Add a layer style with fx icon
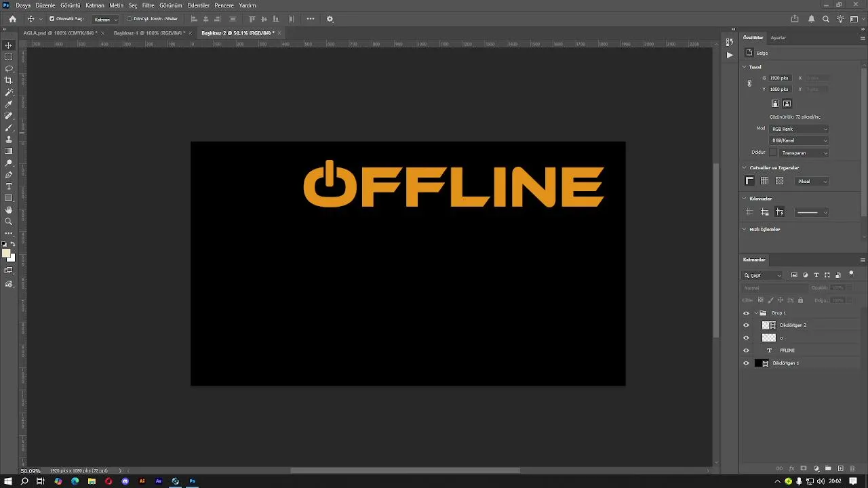 coord(791,468)
